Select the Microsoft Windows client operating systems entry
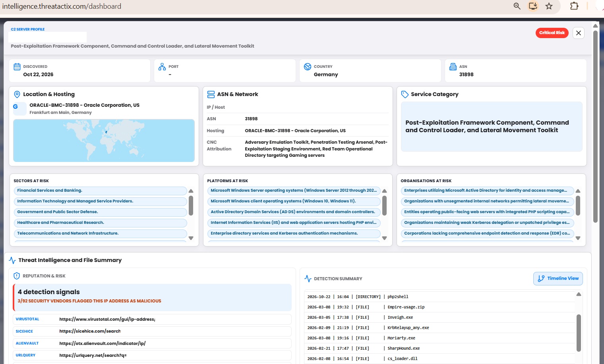The height and width of the screenshot is (364, 604). (x=294, y=201)
